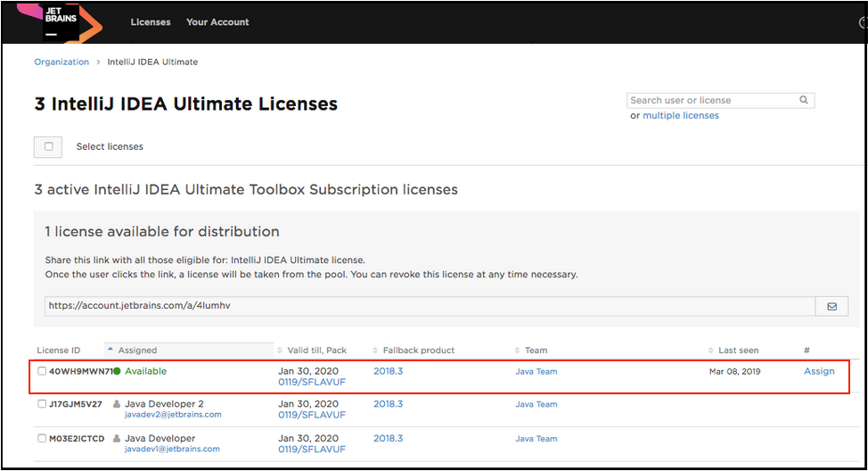Sort by the Valid till, Pack column
Screen dimensions: 868x471
click(316, 351)
